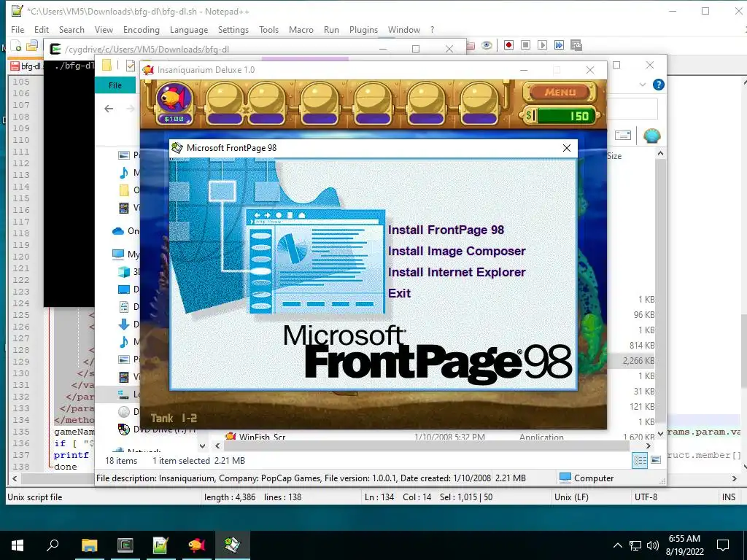Click Exit in FrontPage 98 setup

pos(399,293)
